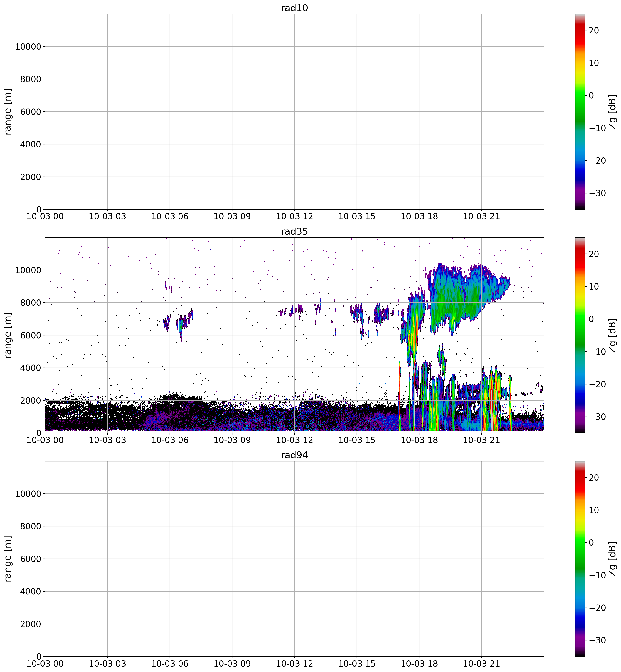621x672 pixels.
Task: Click the 10-03 12 tick label under rad35
Action: 294,440
